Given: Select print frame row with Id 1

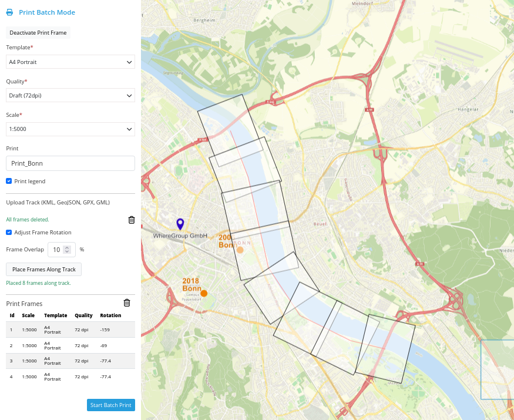Looking at the screenshot, I should pos(70,330).
